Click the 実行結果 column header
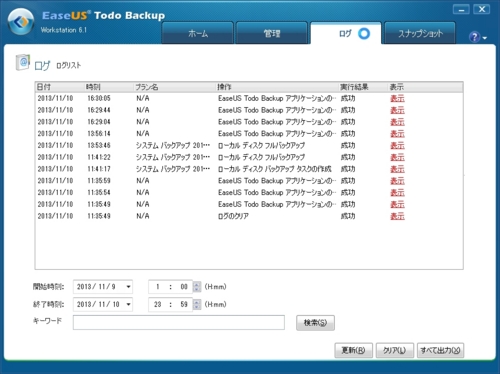This screenshot has width=500, height=374. [364, 87]
